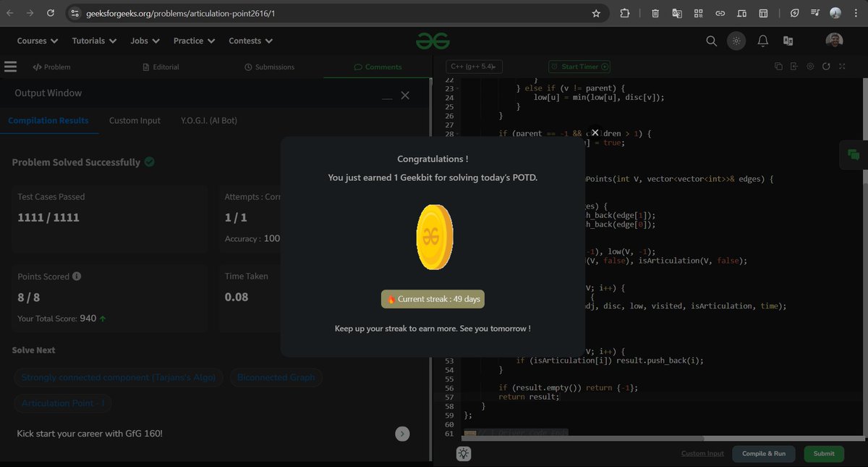This screenshot has width=868, height=467.
Task: Toggle the light/dark theme sun button
Action: pos(736,41)
